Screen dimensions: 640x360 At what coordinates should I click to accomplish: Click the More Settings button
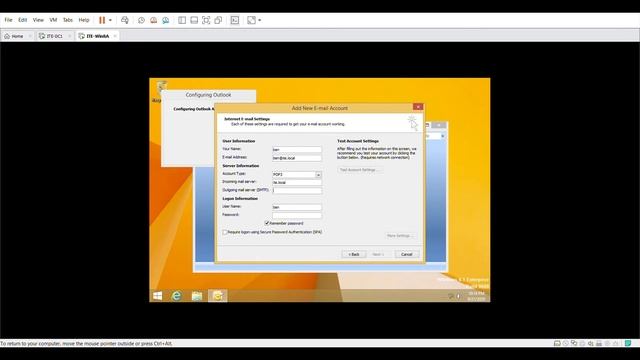coord(400,236)
